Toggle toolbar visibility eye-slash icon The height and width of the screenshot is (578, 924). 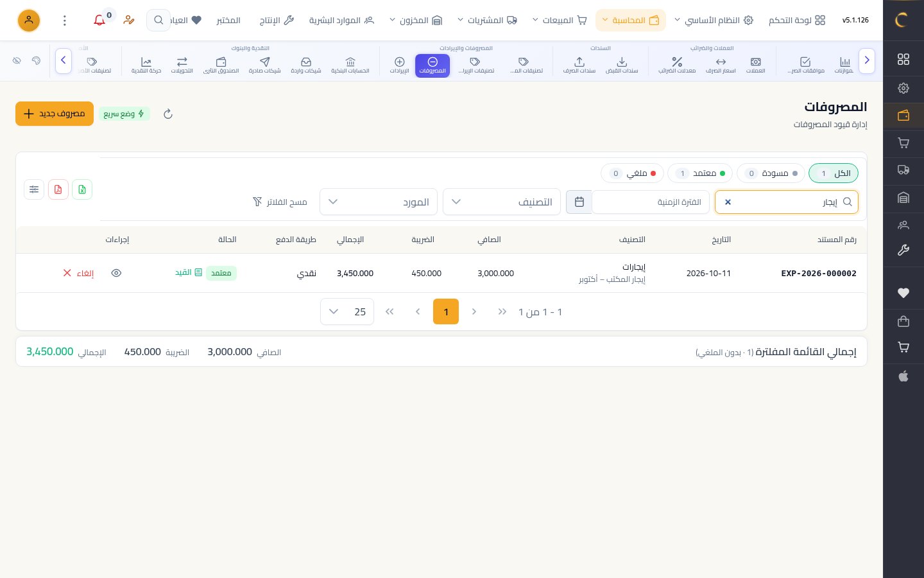(x=17, y=60)
